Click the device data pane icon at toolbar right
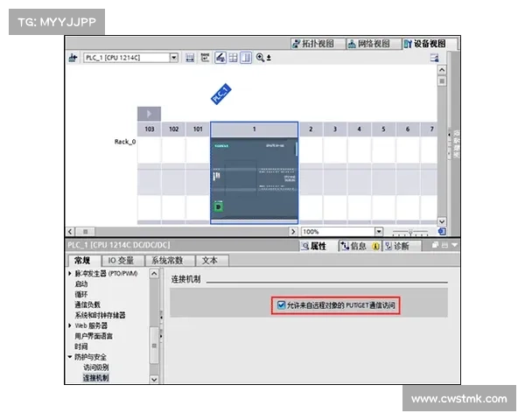The width and height of the screenshot is (525, 420). 434,58
